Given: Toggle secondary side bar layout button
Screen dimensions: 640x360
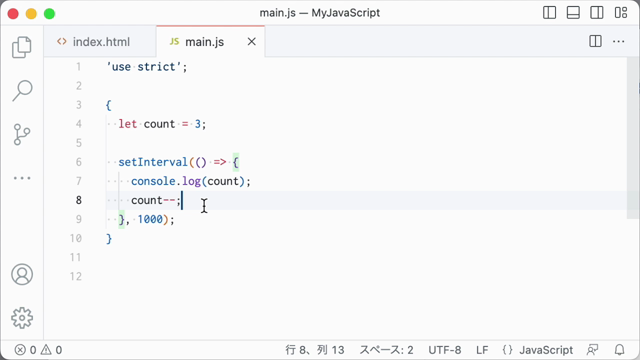Looking at the screenshot, I should pyautogui.click(x=597, y=13).
